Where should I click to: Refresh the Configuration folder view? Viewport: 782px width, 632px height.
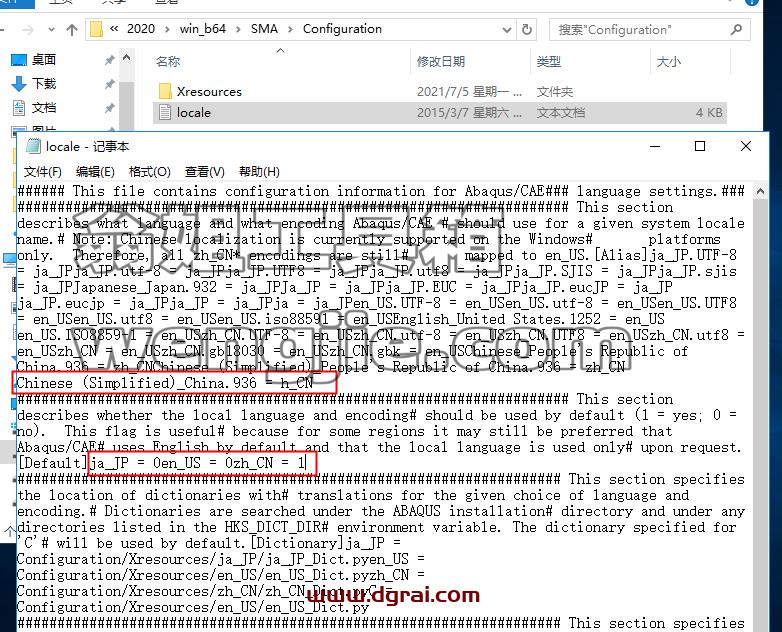pyautogui.click(x=527, y=29)
